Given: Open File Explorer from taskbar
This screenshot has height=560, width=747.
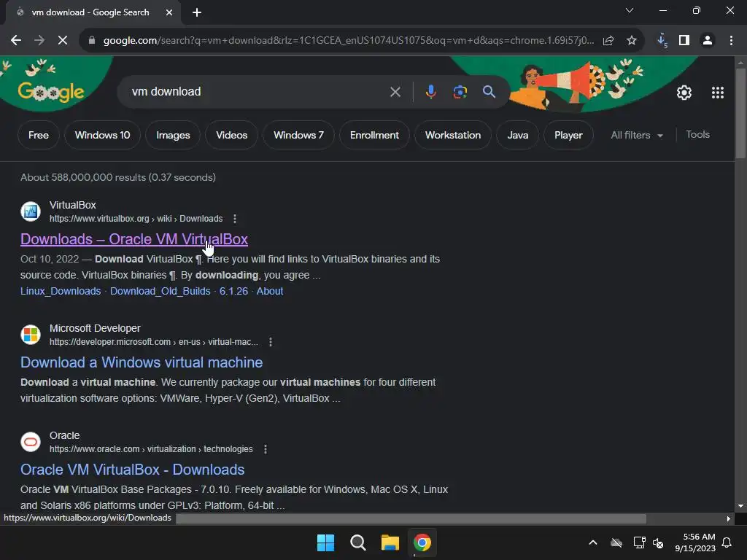Looking at the screenshot, I should [390, 542].
